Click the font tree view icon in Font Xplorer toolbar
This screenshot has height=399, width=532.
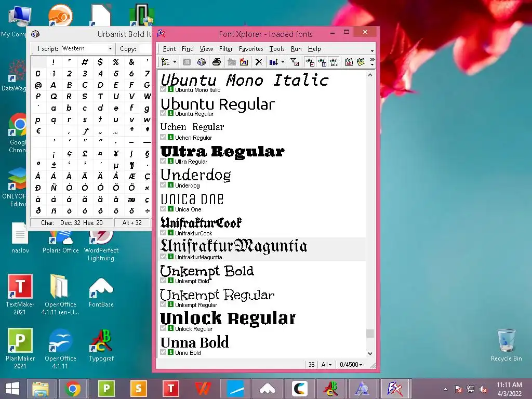pos(166,62)
